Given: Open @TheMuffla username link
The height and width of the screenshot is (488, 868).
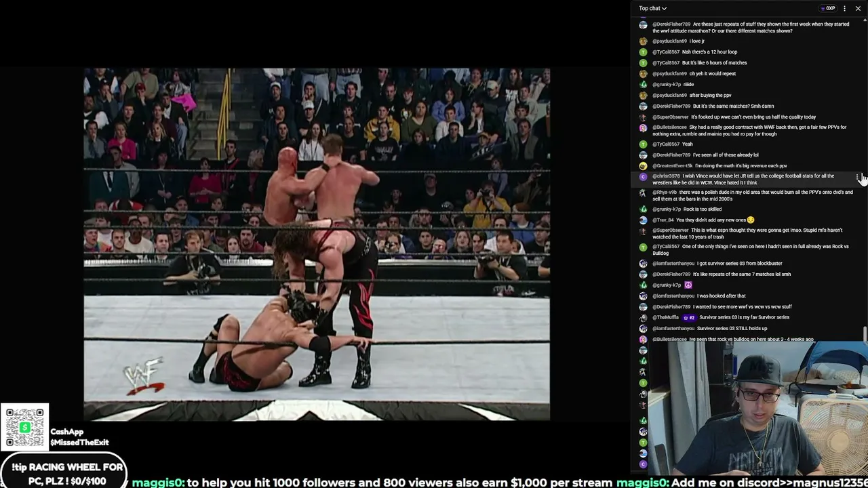Looking at the screenshot, I should 665,318.
